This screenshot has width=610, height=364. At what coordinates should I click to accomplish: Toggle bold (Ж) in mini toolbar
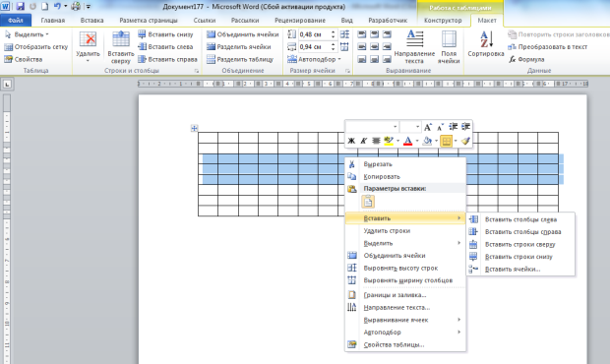click(351, 141)
